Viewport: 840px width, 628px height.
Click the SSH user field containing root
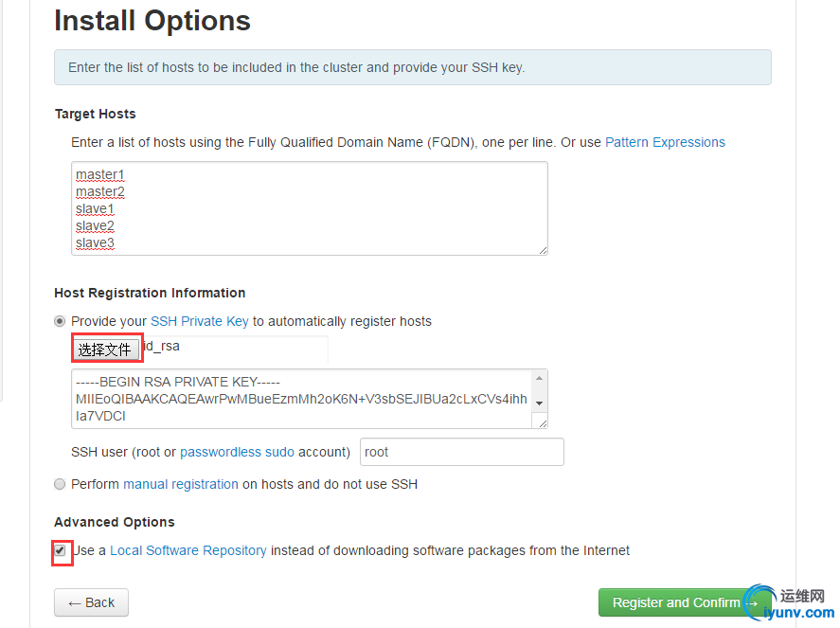(462, 452)
